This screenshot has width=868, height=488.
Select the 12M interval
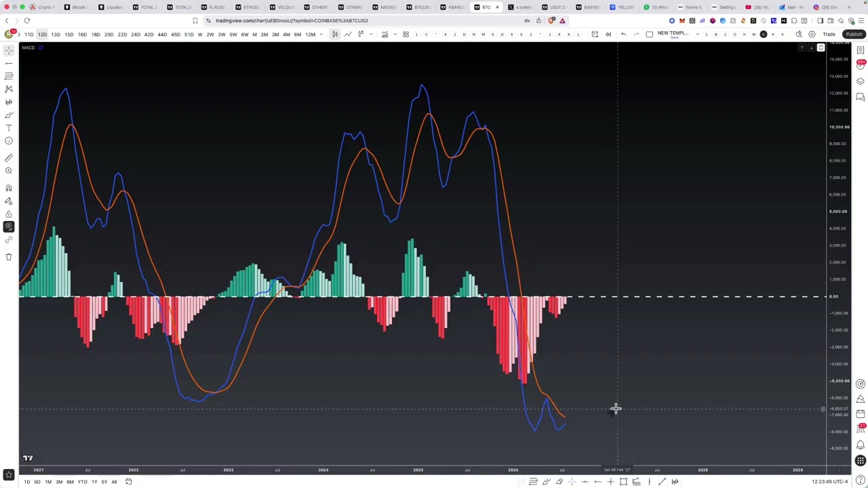[310, 35]
